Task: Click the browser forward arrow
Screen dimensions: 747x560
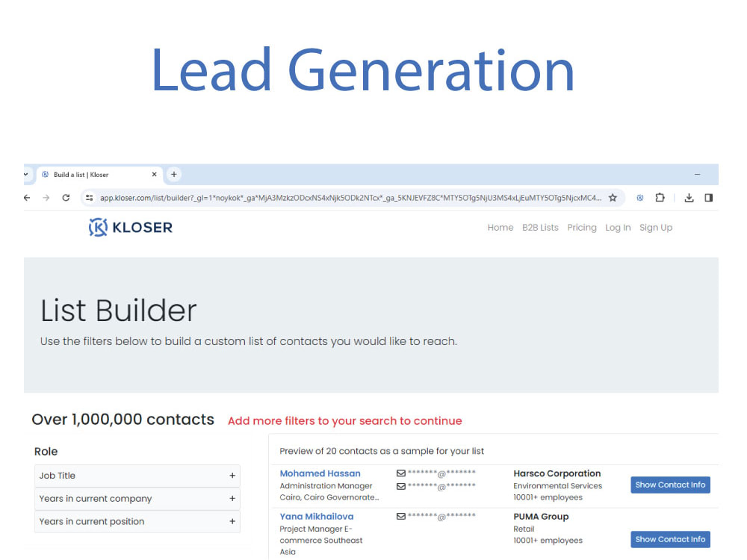Action: pos(46,198)
